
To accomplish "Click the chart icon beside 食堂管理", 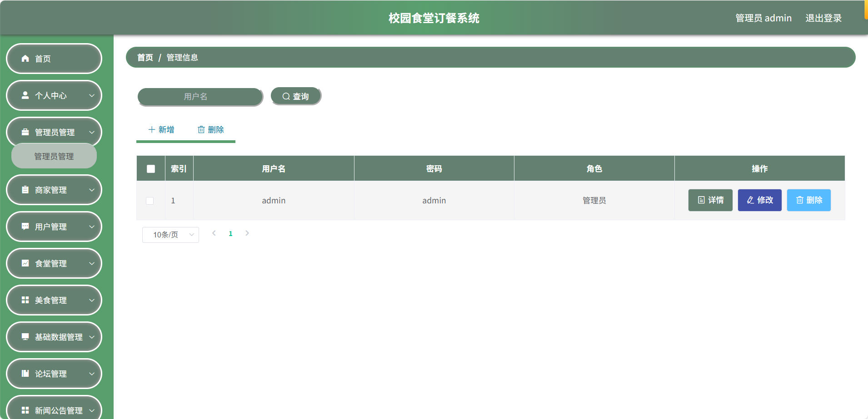I will pyautogui.click(x=25, y=263).
